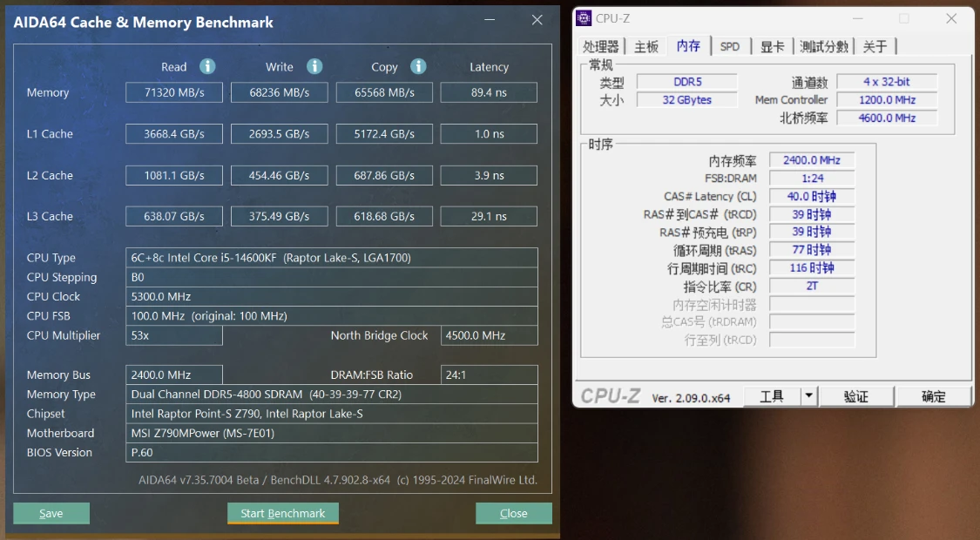Click Start Benchmark in AIDA64
980x540 pixels.
[x=283, y=513]
